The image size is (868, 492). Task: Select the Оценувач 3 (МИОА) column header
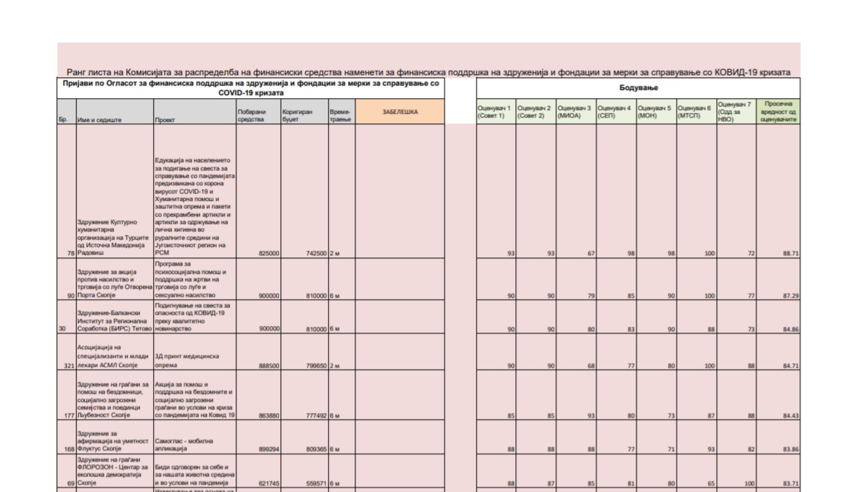pyautogui.click(x=576, y=112)
